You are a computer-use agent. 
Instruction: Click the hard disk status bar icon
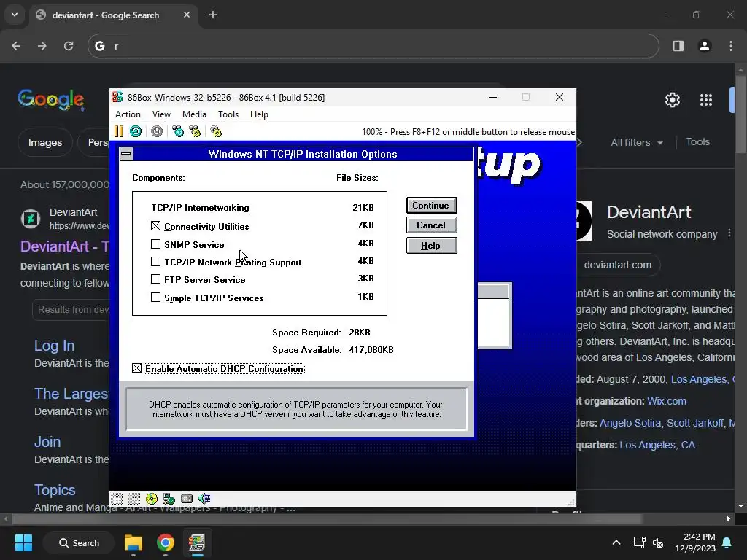click(x=187, y=499)
